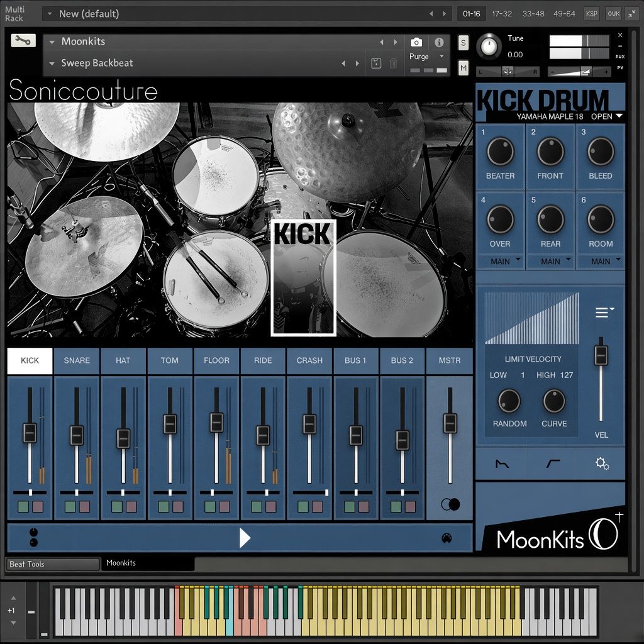Open the velocity list menu icon
644x644 pixels.
pyautogui.click(x=604, y=312)
